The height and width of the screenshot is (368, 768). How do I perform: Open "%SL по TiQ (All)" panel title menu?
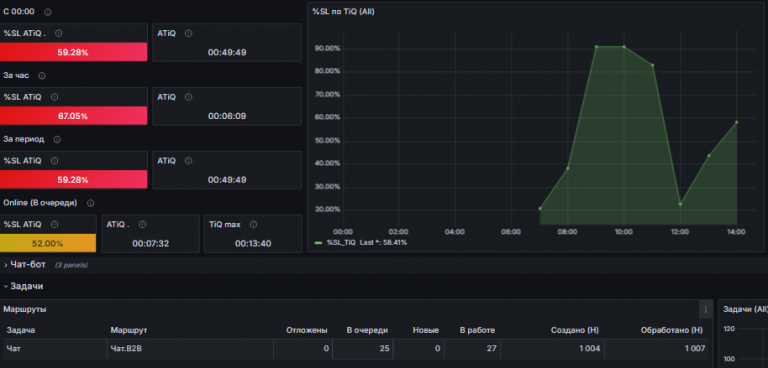[x=343, y=11]
